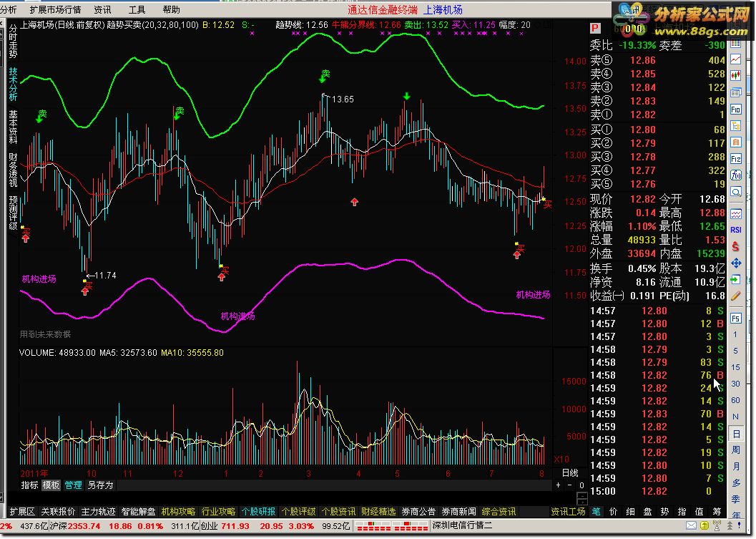Open the 机构攻略 bottom tab

(x=178, y=512)
